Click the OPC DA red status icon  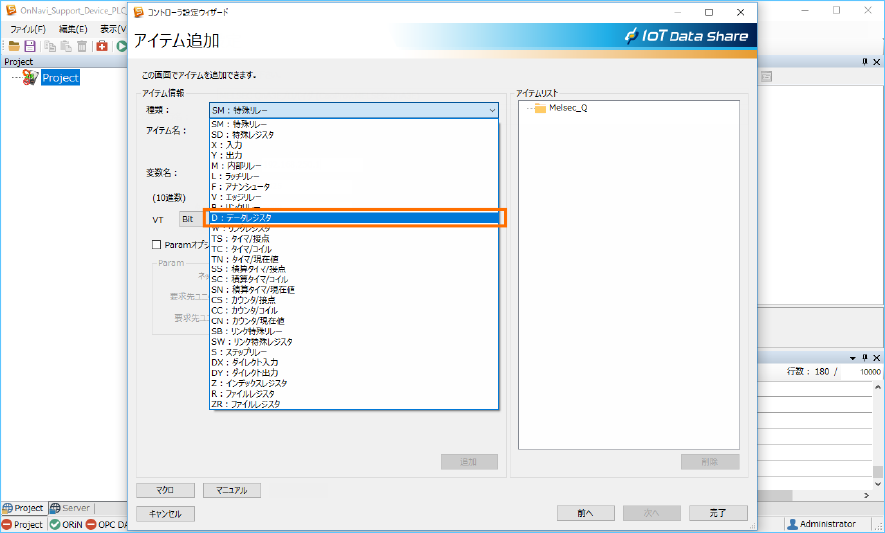[x=91, y=524]
